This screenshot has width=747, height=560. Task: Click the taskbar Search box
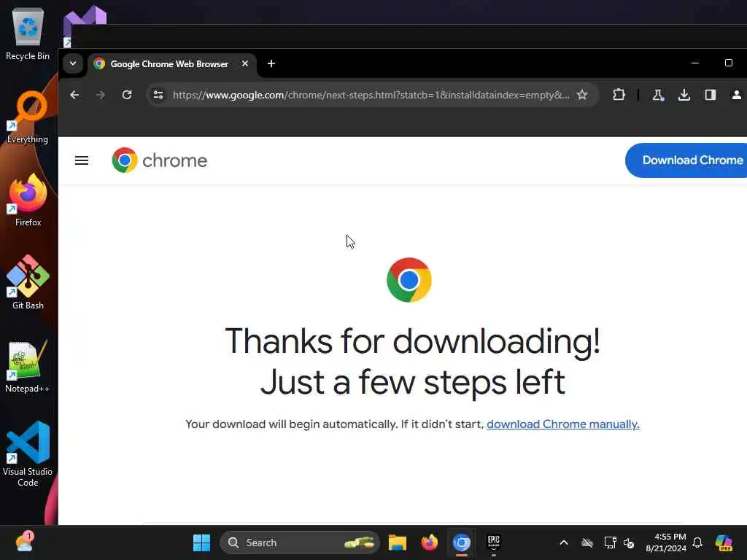[x=300, y=542]
